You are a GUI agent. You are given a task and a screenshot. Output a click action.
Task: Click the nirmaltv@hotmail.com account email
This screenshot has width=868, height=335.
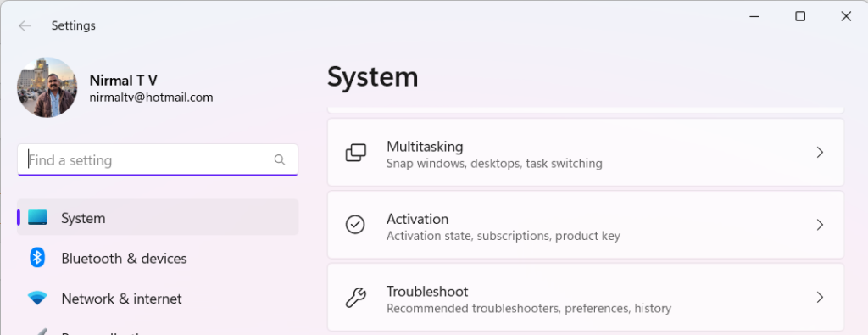coord(151,98)
